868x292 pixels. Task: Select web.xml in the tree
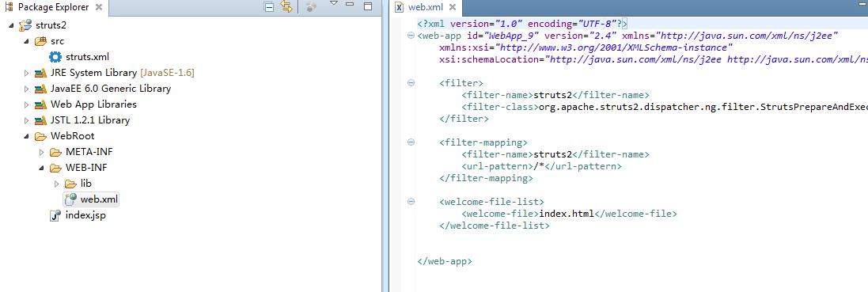(99, 199)
